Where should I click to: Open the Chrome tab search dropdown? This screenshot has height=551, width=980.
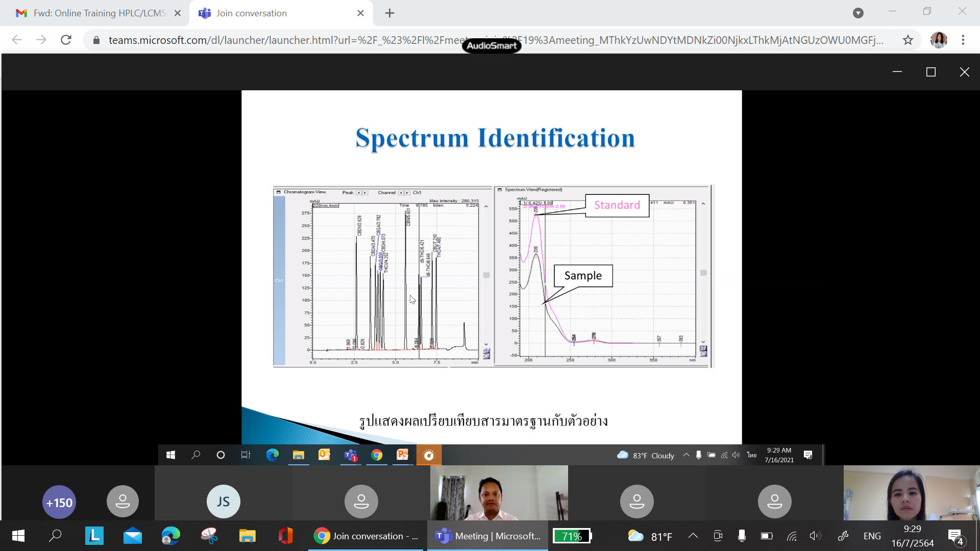[858, 13]
